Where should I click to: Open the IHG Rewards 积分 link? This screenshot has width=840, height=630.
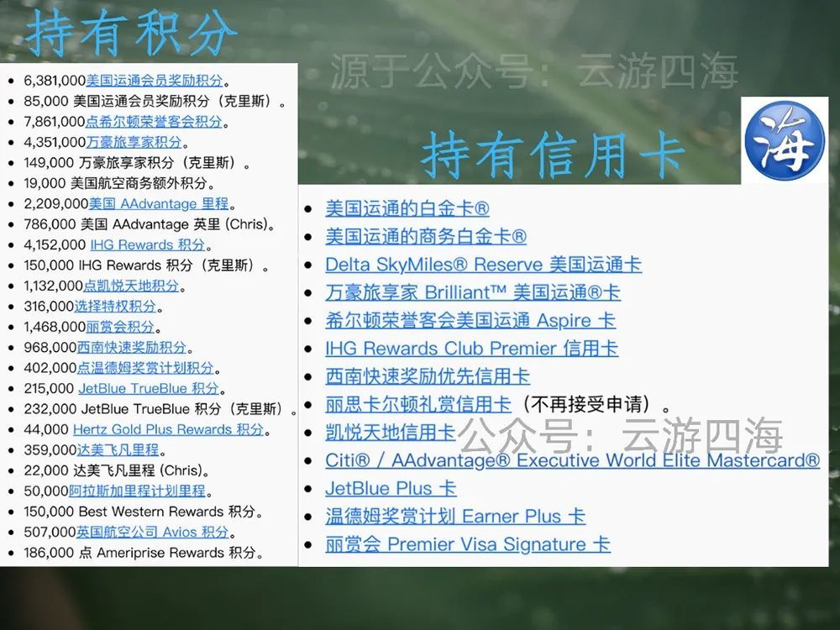[148, 244]
